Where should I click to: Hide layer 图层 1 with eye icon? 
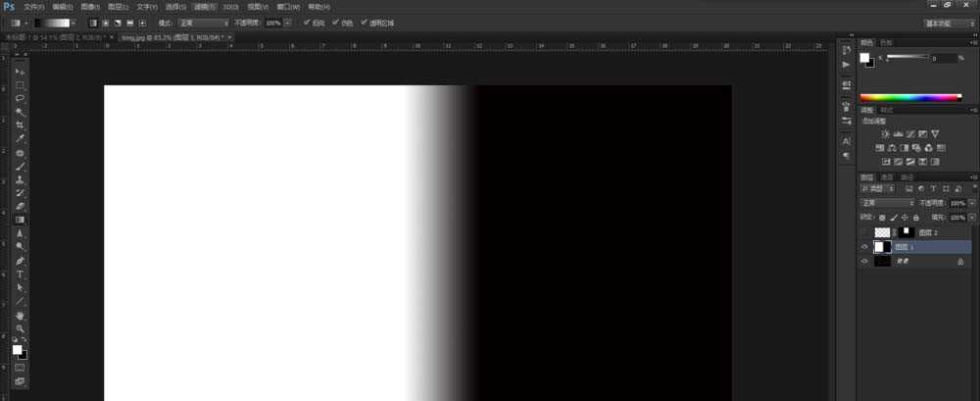864,247
